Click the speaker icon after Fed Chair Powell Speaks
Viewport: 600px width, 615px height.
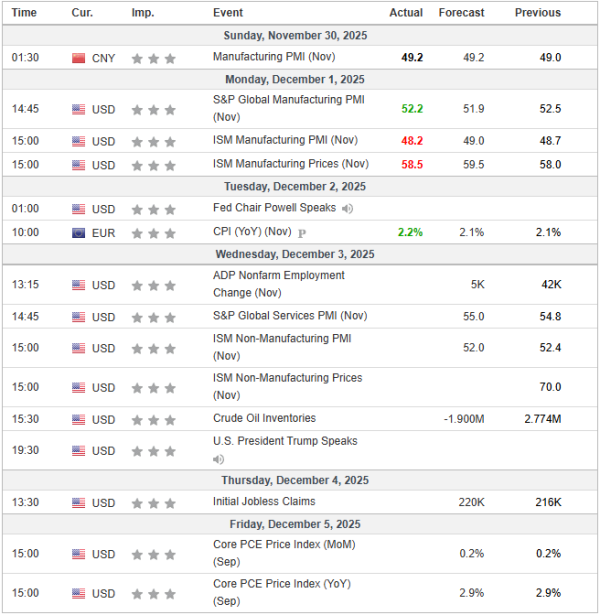[x=347, y=209]
